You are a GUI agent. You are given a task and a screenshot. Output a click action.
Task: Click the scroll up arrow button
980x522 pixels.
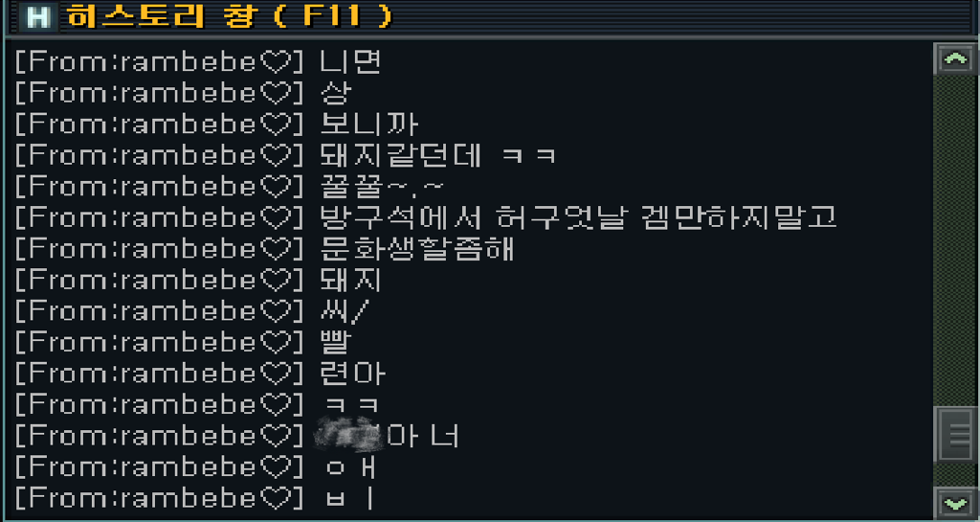tap(955, 59)
